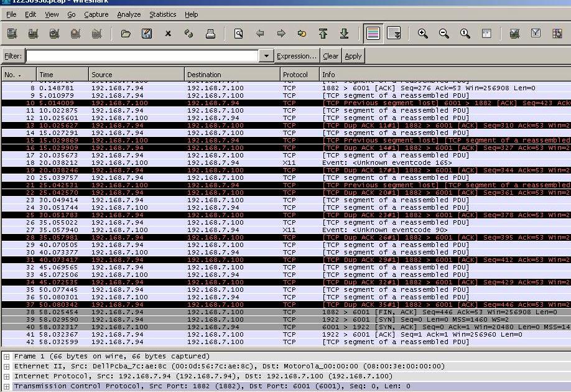Viewport: 571px width, 392px height.
Task: Open the filter history dropdown arrow
Action: [266, 56]
